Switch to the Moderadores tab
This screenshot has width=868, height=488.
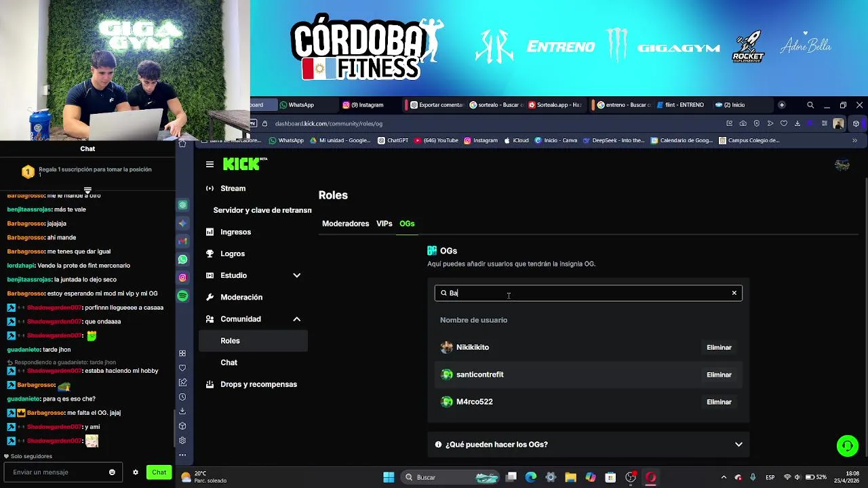[345, 224]
